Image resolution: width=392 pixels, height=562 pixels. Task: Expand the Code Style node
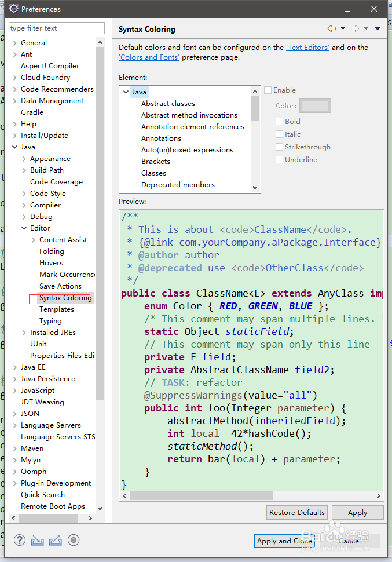point(24,194)
